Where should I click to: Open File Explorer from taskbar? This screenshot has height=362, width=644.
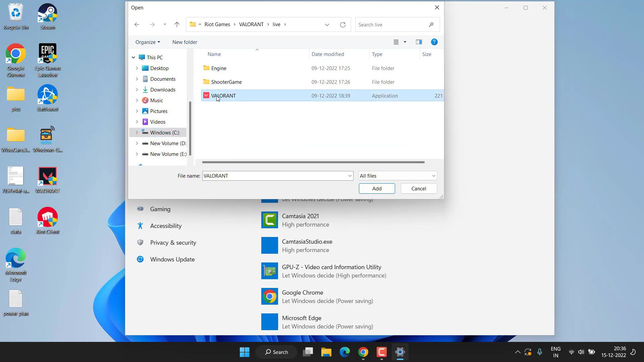click(326, 352)
